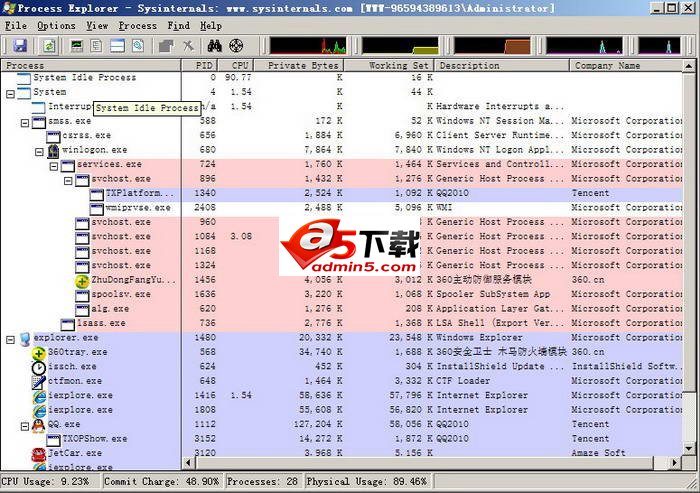Click the ctfmon.exe pen icon

point(39,382)
